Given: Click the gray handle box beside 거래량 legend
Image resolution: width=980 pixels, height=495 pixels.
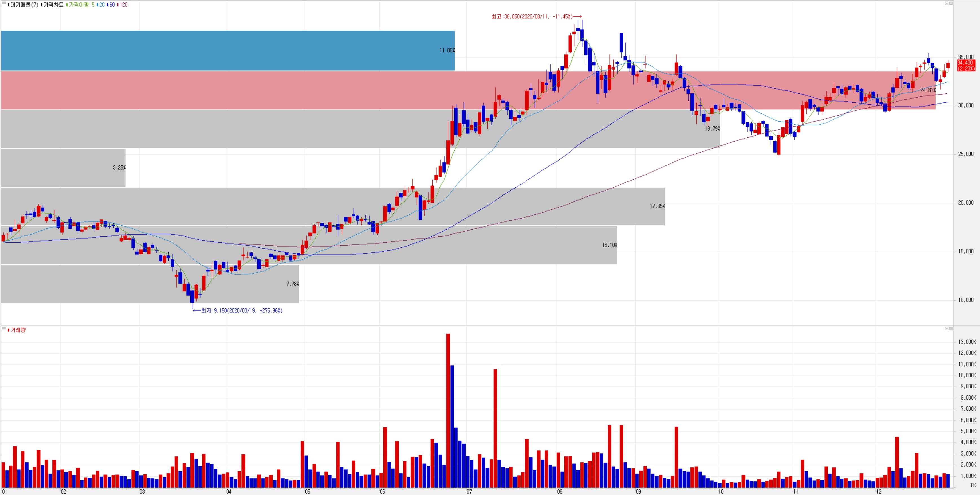Looking at the screenshot, I should (x=4, y=328).
